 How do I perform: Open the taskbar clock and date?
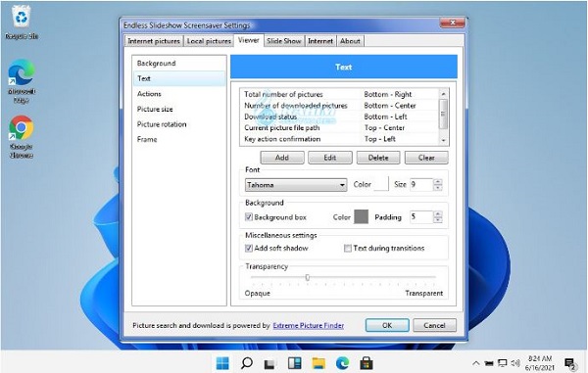[540, 363]
